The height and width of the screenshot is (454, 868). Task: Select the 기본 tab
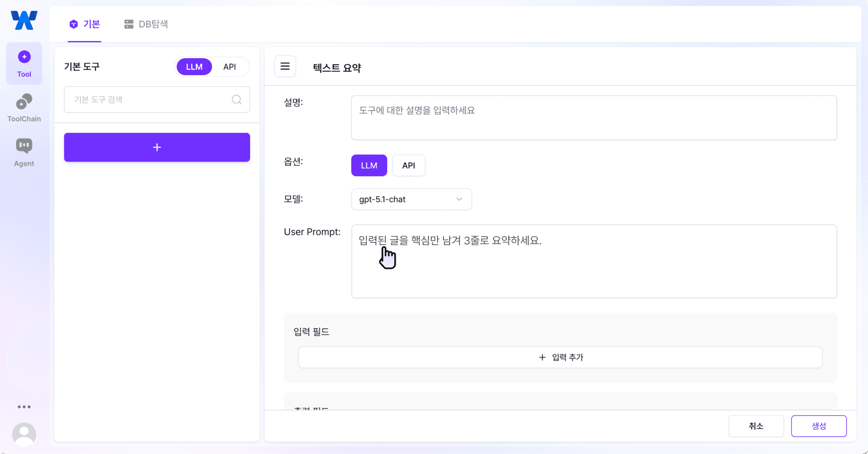pos(84,24)
